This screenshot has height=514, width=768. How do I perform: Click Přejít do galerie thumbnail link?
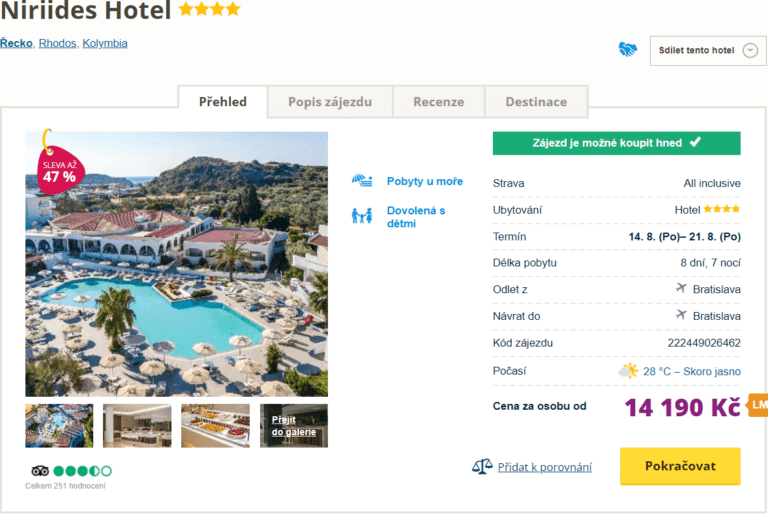coord(294,425)
